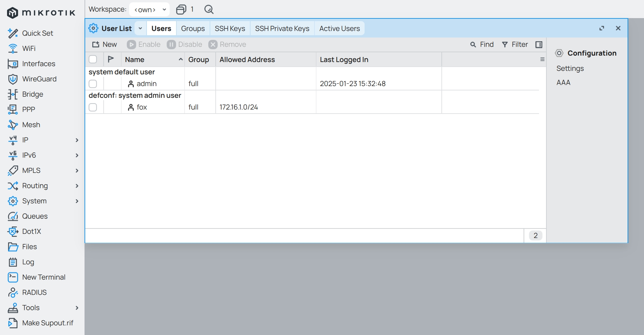Click the search magnifier icon in top bar
The image size is (644, 335).
[x=209, y=9]
